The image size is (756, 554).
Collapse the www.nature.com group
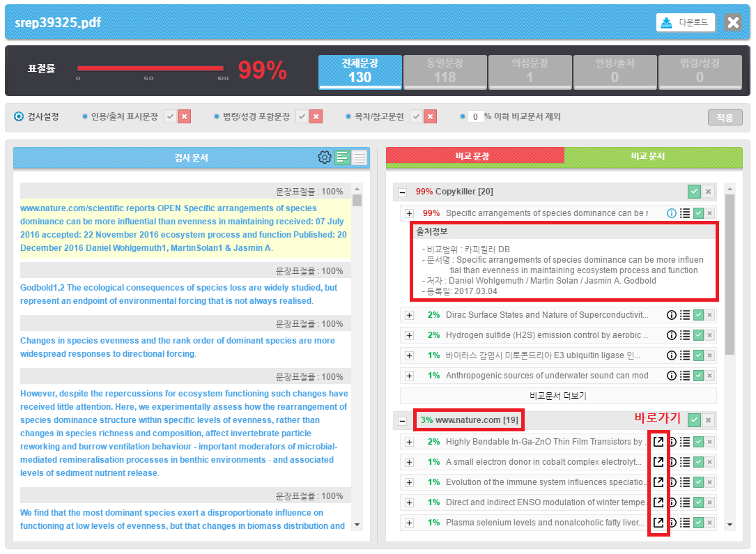click(403, 421)
